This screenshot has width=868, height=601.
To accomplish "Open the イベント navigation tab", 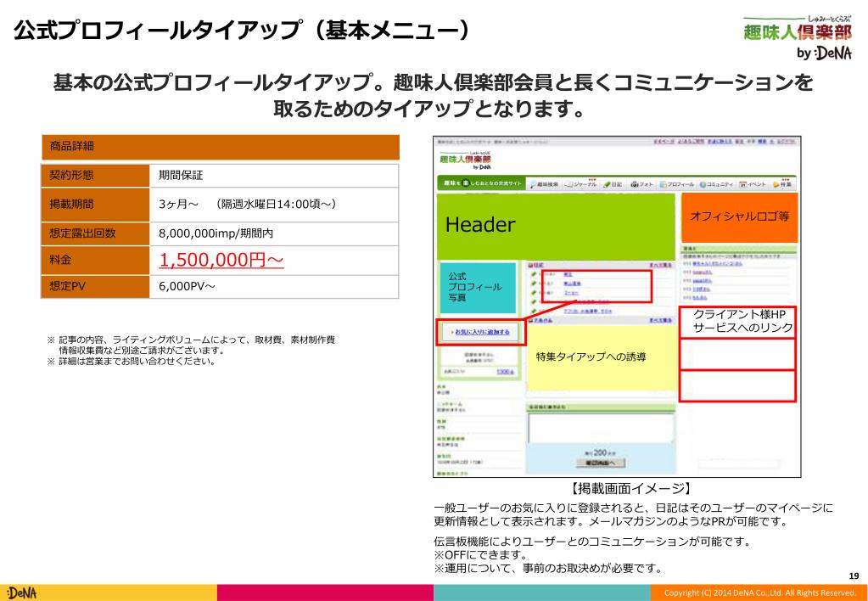I will click(753, 184).
